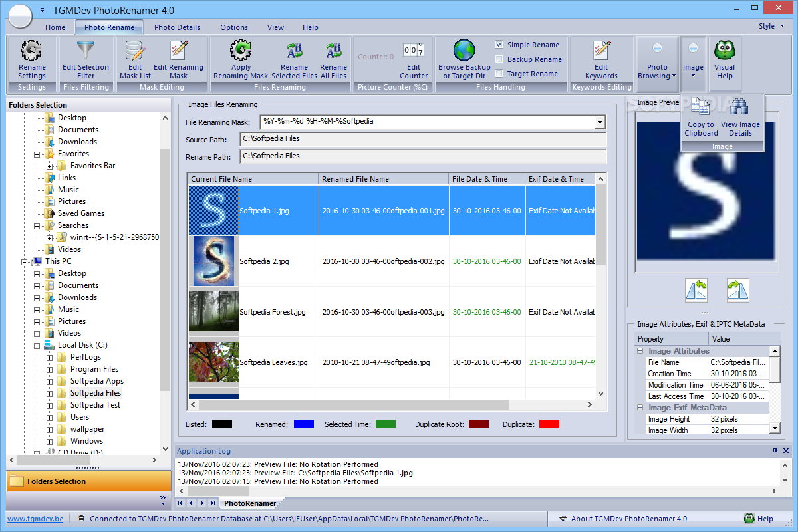Collapse the Local Disk (C:) node
The height and width of the screenshot is (532, 798).
point(37,345)
